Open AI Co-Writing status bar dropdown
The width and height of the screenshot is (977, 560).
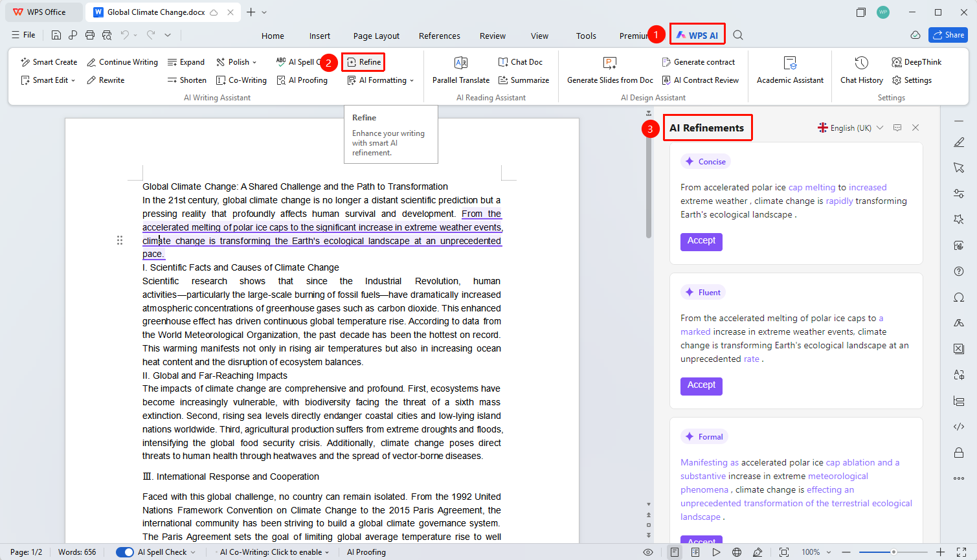[x=275, y=552]
